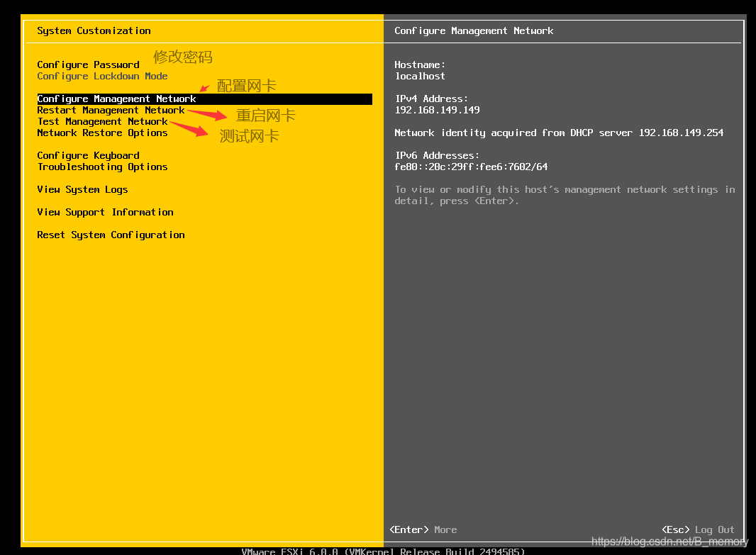
Task: Choose Reset System Configuration
Action: click(111, 235)
